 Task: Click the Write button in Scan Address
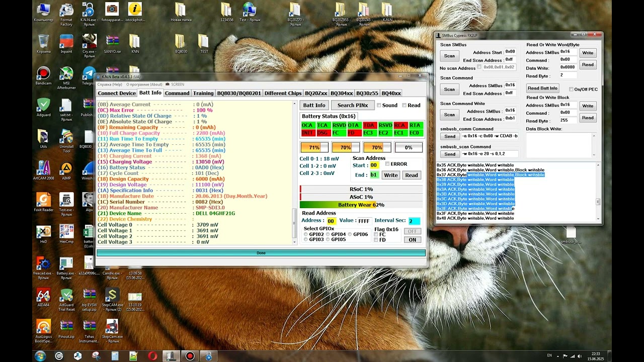[390, 175]
